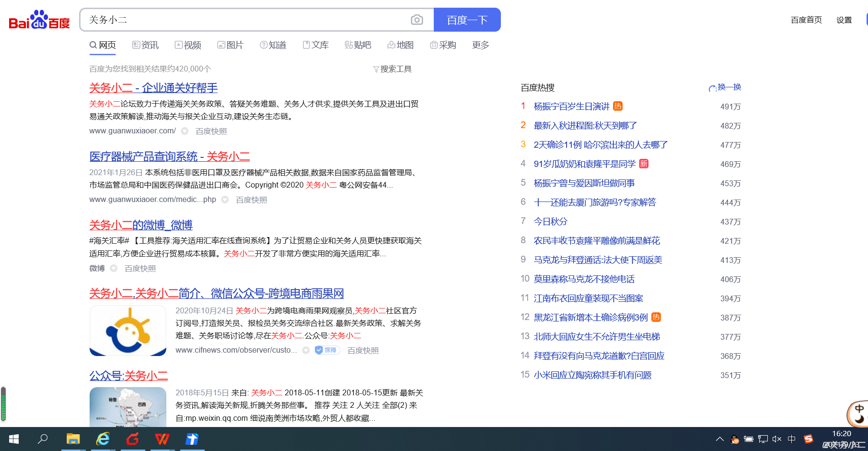Open image search camera icon
868x451 pixels.
click(x=417, y=20)
